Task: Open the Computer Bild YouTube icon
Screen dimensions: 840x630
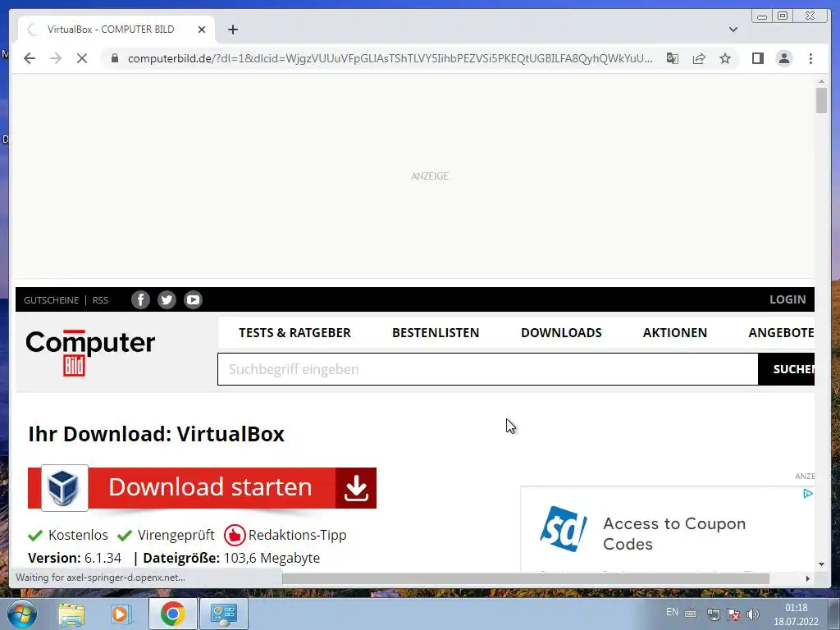Action: 193,299
